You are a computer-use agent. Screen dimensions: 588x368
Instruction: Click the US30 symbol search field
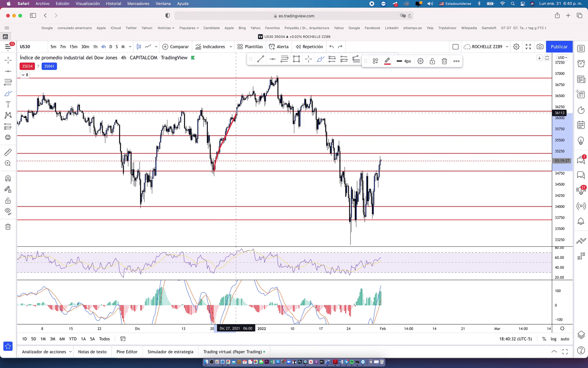[x=25, y=47]
